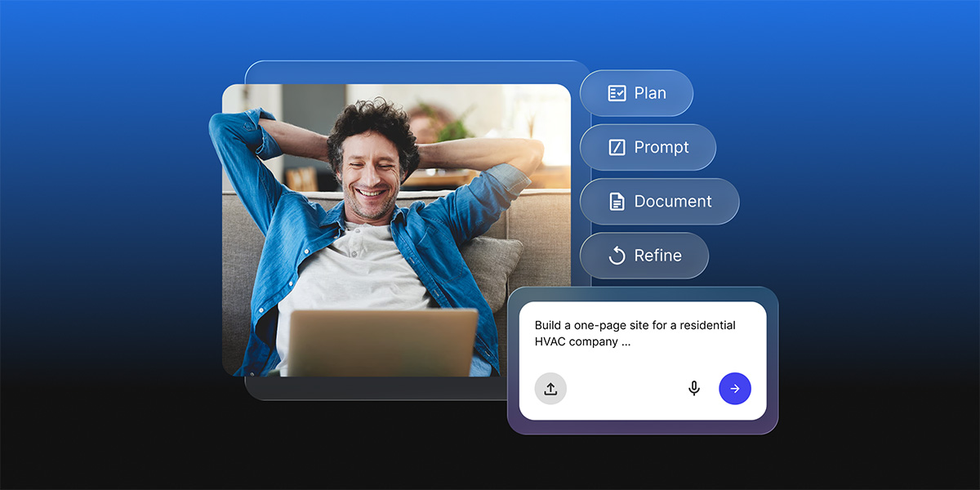The image size is (980, 490).
Task: Submit prompt with the blue arrow button
Action: coord(735,389)
